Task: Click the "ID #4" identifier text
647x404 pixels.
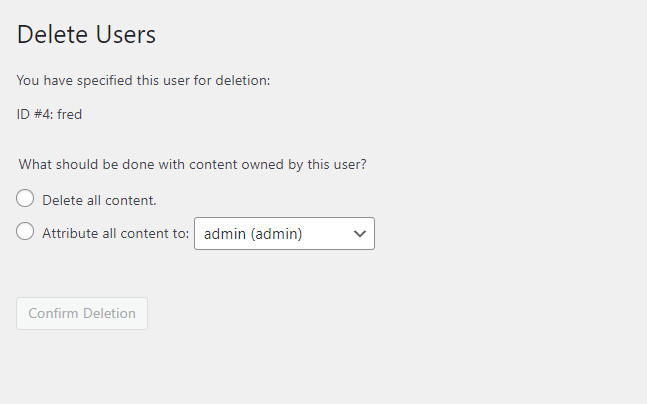Action: (x=35, y=114)
